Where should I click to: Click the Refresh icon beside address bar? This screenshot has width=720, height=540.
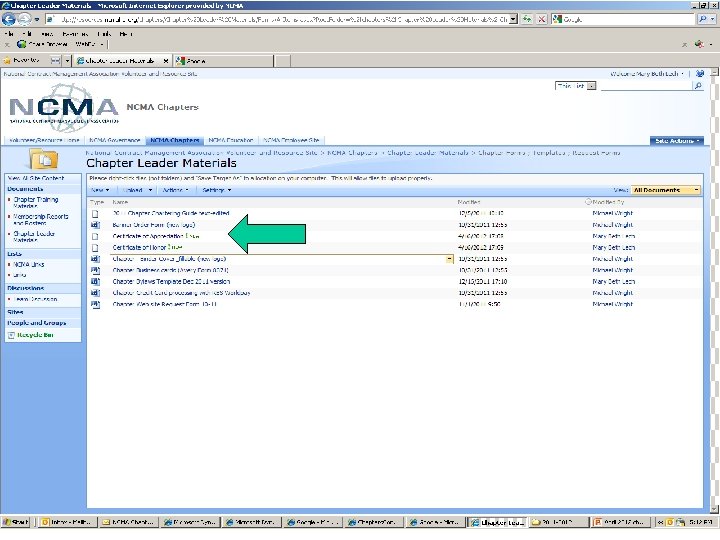tap(527, 19)
